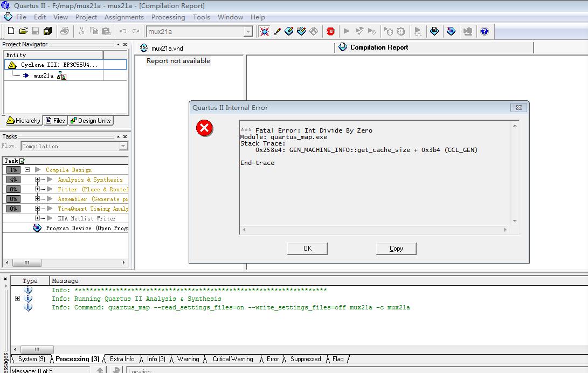Click the Stop Processing red icon
The height and width of the screenshot is (373, 588).
330,31
